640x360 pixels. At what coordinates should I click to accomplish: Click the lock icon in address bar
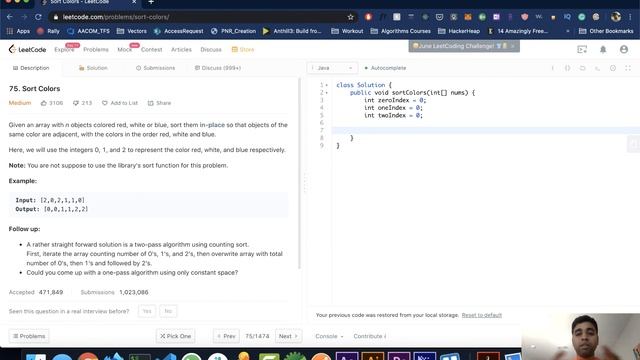(56, 17)
